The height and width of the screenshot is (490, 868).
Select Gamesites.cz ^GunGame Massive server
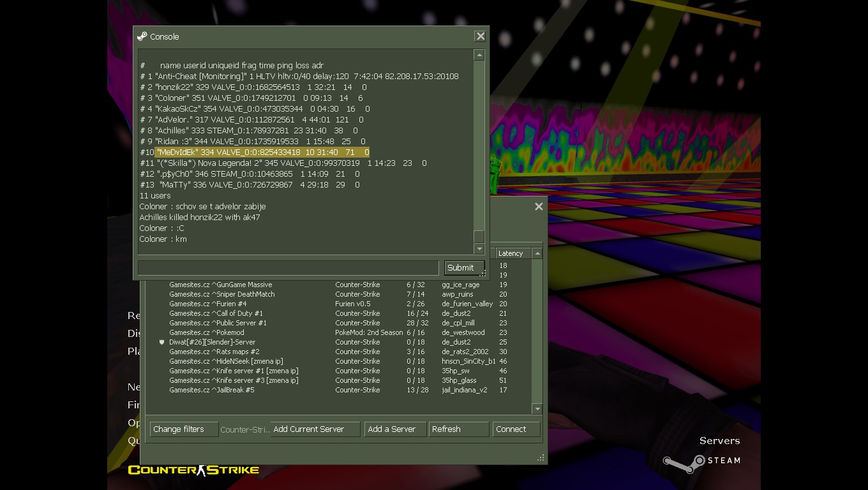point(338,285)
